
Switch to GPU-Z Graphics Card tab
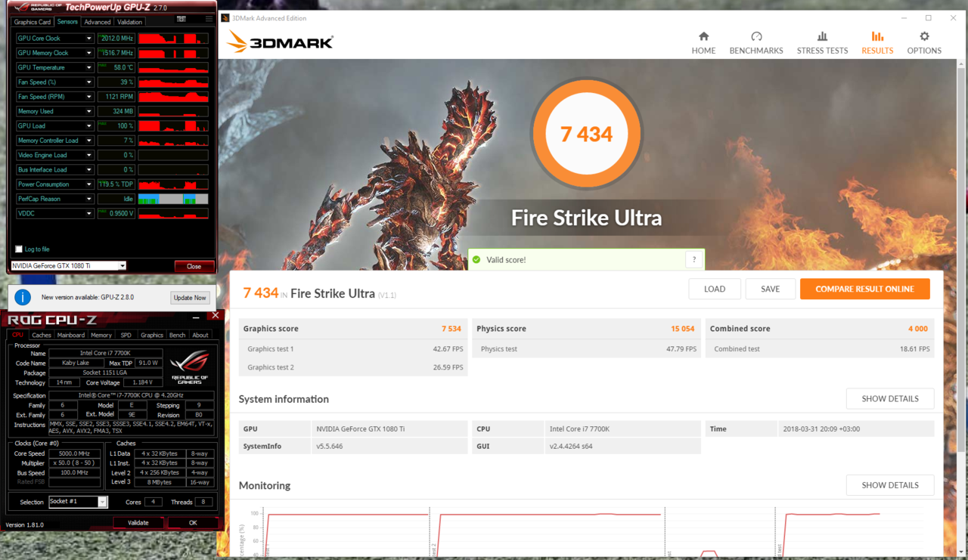click(33, 22)
